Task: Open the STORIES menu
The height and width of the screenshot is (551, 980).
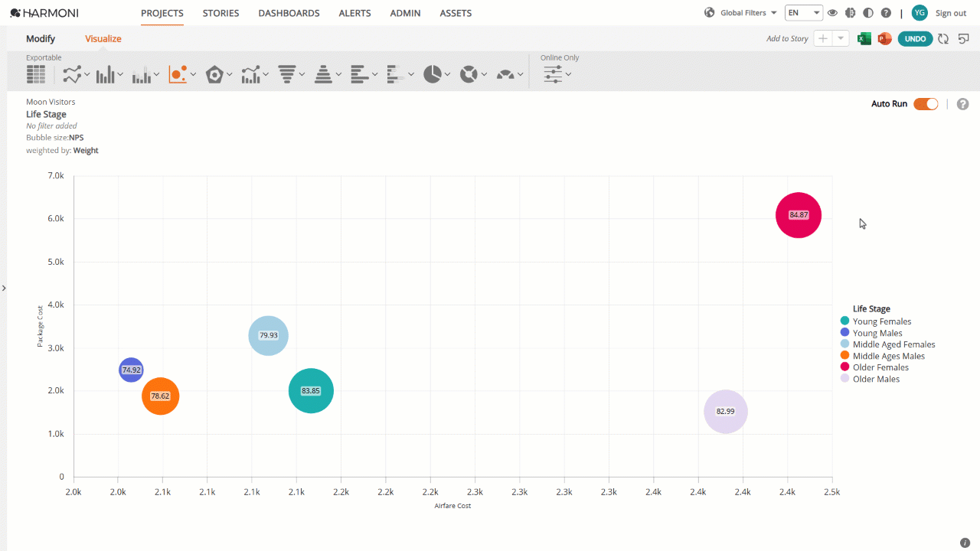Action: pyautogui.click(x=220, y=13)
